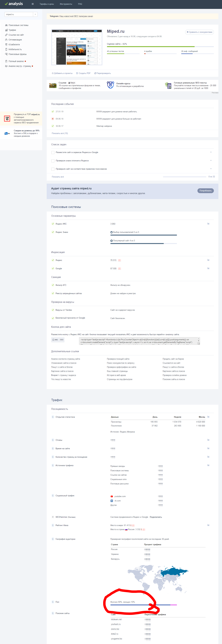The width and height of the screenshot is (222, 644).
Task: Open Полный анализ in the sidebar
Action: (16, 61)
